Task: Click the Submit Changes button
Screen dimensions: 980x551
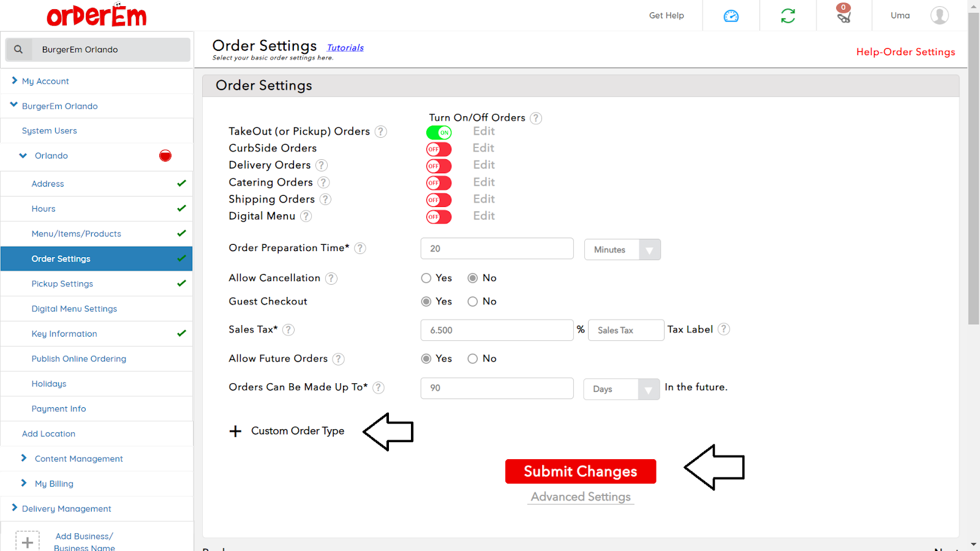Action: click(x=580, y=471)
